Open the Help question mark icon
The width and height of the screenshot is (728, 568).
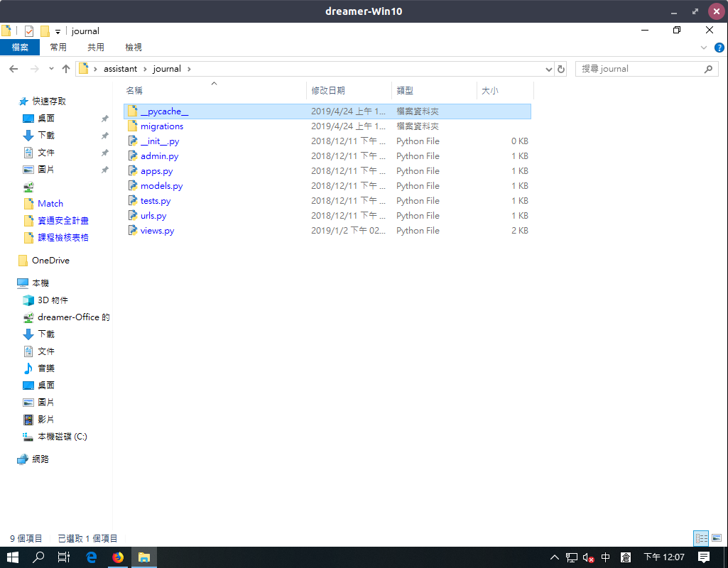click(719, 48)
